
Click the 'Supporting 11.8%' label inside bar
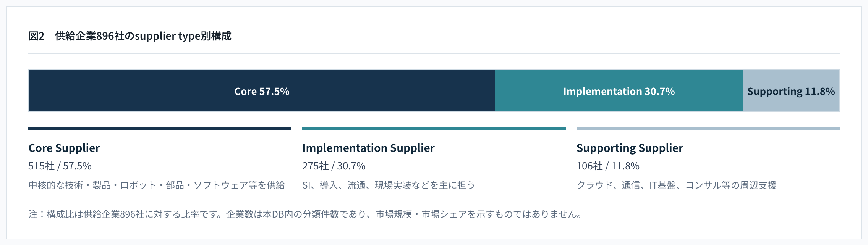pyautogui.click(x=791, y=92)
